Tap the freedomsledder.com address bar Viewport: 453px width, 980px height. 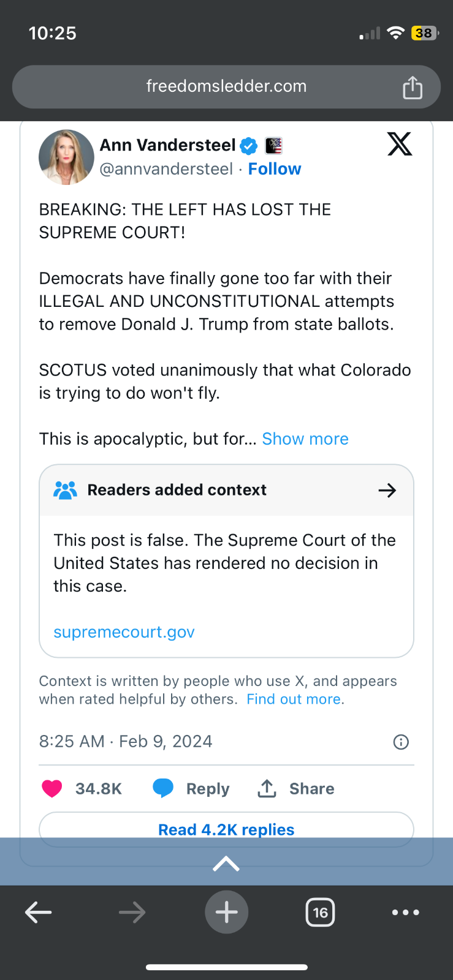point(226,86)
